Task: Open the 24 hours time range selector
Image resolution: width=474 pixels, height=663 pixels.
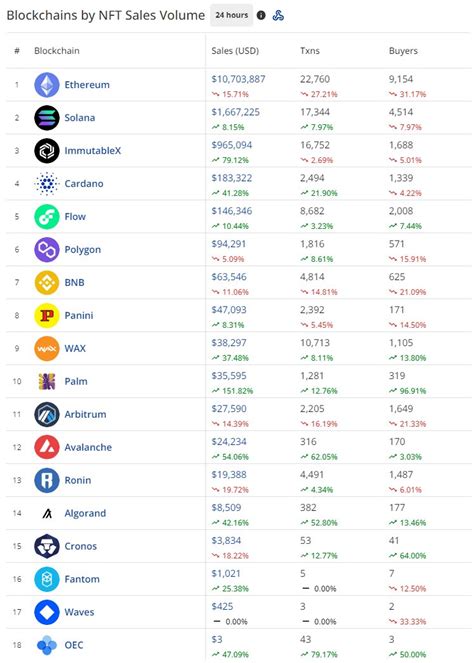Action: click(231, 15)
